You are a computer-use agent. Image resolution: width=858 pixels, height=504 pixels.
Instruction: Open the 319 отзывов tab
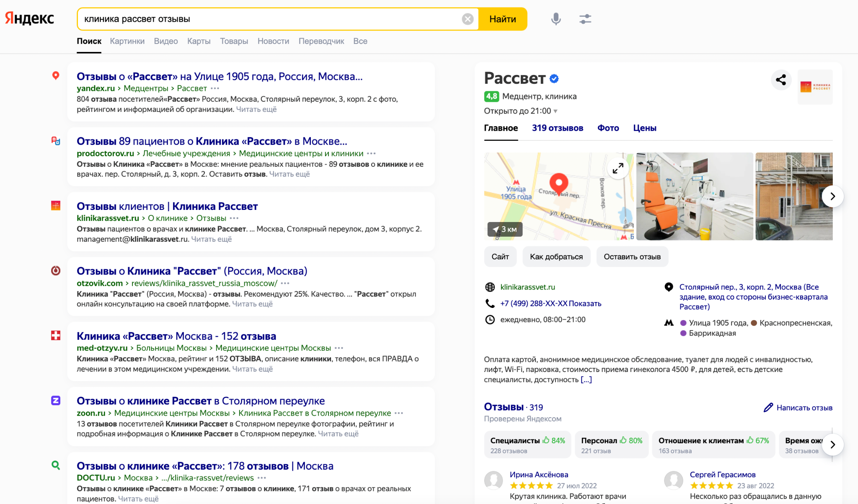557,128
